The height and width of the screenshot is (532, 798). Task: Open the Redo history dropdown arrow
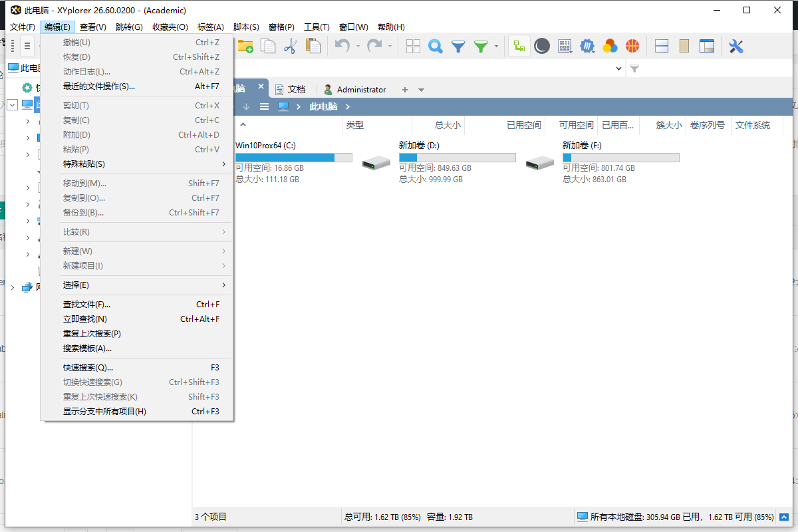(x=390, y=47)
